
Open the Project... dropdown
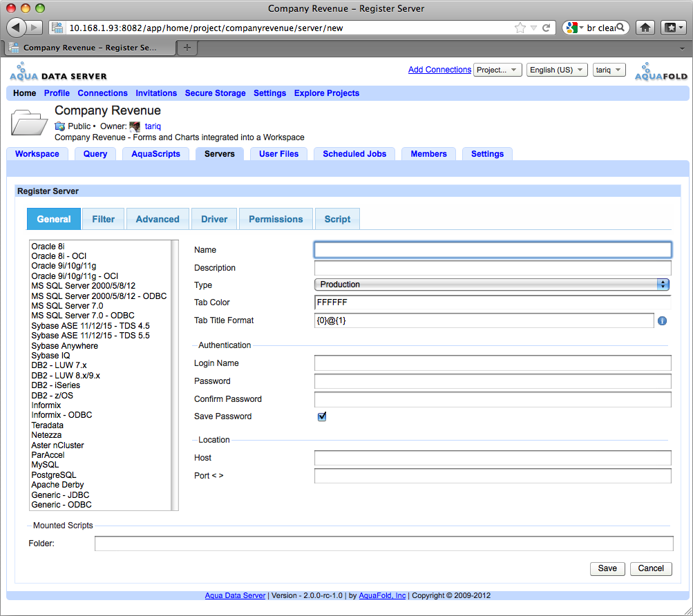pyautogui.click(x=497, y=70)
